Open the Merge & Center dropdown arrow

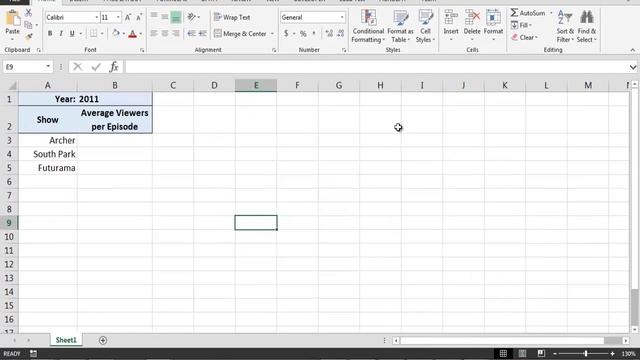(272, 33)
